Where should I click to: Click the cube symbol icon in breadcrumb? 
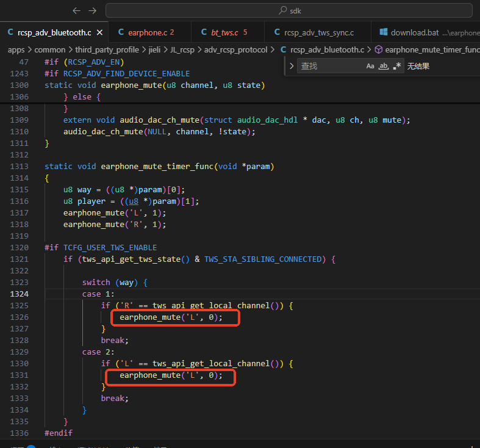click(x=379, y=49)
